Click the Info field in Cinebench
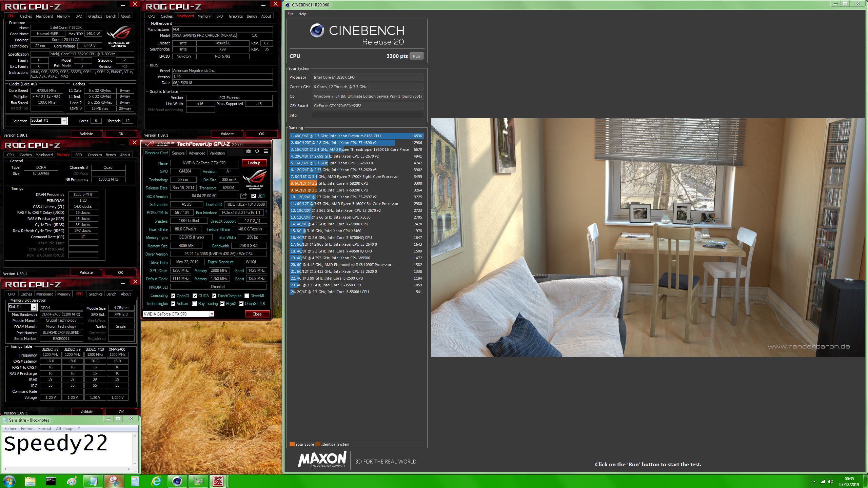 click(368, 115)
